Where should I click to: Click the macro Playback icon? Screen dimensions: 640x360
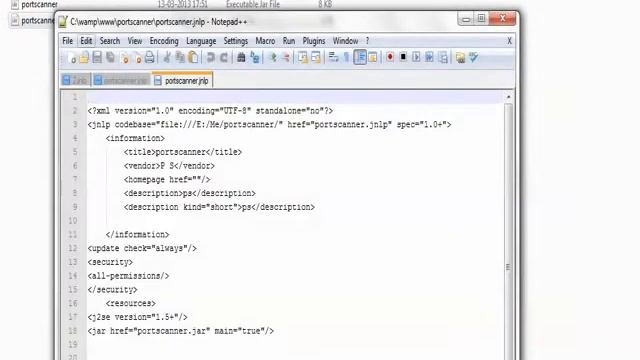416,58
